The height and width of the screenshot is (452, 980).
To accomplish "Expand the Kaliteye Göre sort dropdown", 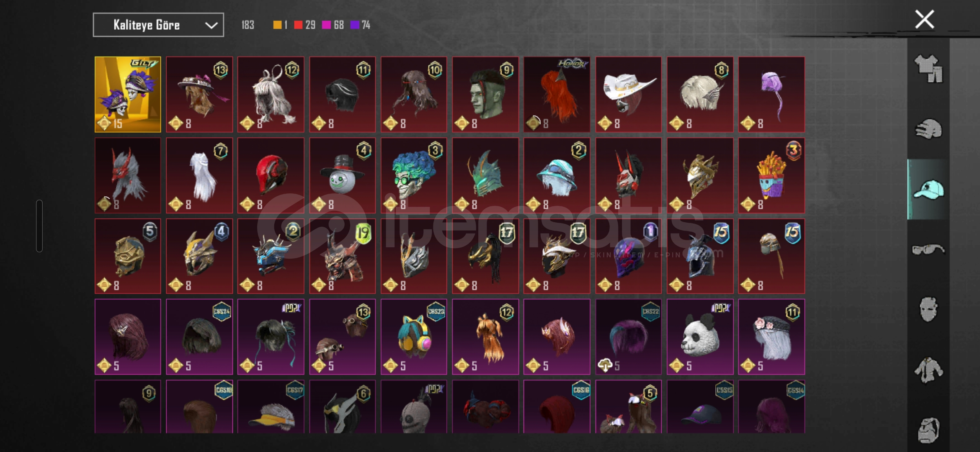I will [x=158, y=25].
